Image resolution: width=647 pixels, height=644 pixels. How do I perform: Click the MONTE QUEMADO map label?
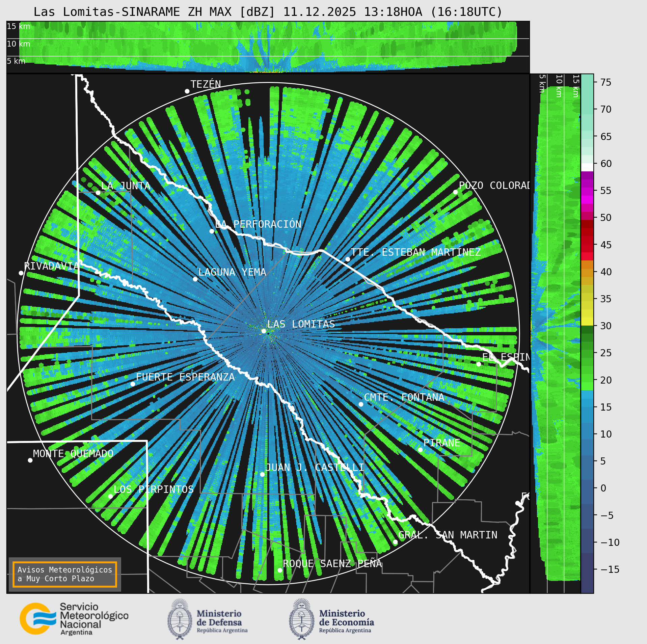[73, 454]
